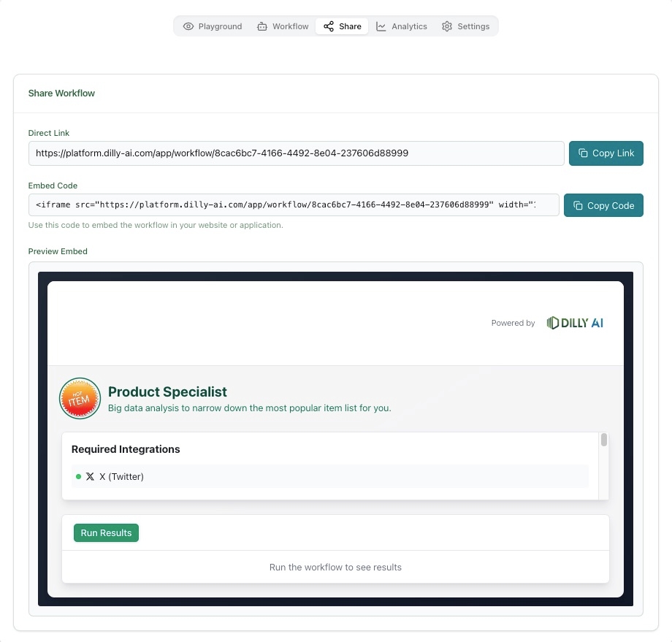The image size is (672, 642).
Task: Click the Playground eye icon
Action: click(x=188, y=26)
